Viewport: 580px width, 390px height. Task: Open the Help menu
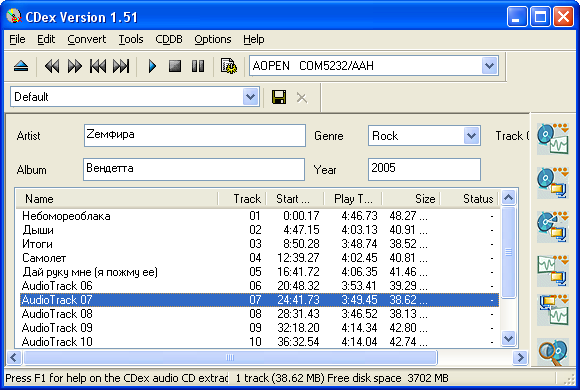(x=253, y=39)
